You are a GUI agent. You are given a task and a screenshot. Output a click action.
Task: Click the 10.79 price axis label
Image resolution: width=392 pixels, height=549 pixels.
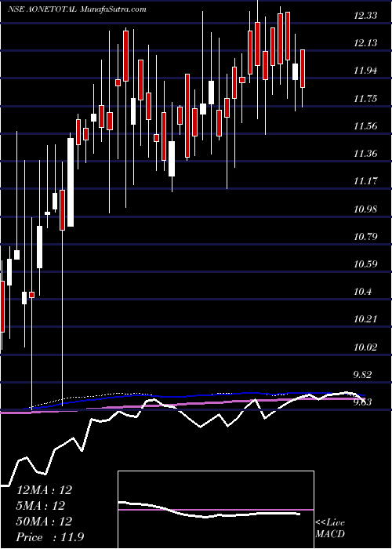[365, 237]
